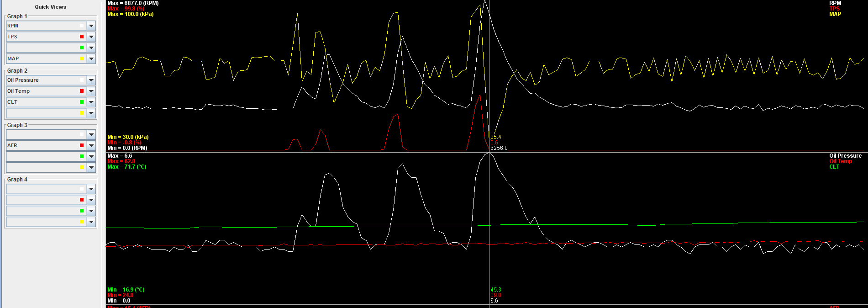This screenshot has height=308, width=868.
Task: Click white swatch of empty Graph 3 field
Action: (82, 135)
